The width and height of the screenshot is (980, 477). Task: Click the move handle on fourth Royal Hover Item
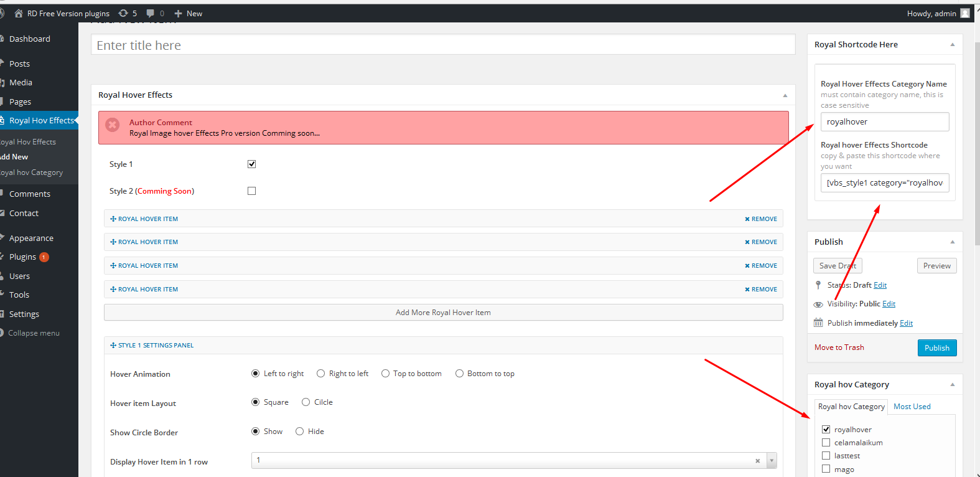tap(113, 289)
